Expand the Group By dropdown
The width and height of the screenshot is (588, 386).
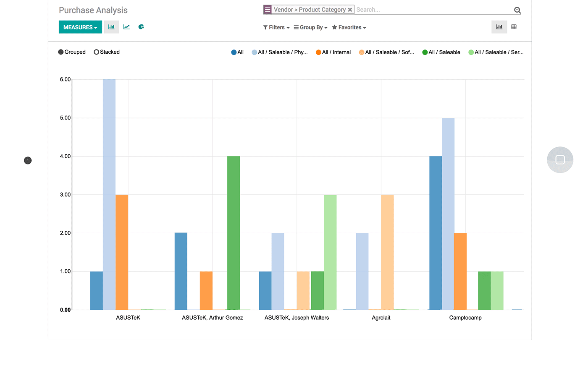310,27
